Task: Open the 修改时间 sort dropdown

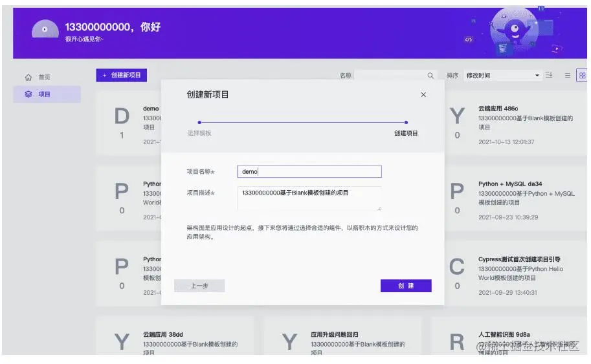Action: [x=502, y=76]
